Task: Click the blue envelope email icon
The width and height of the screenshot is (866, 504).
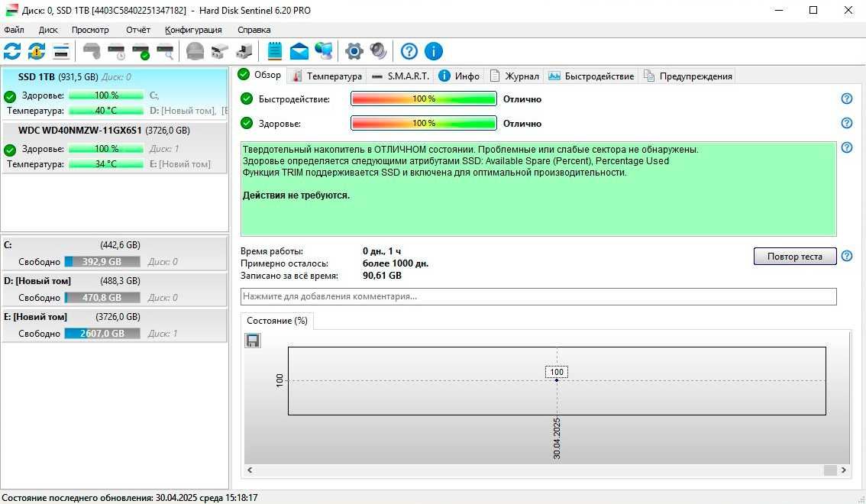Action: pyautogui.click(x=299, y=51)
